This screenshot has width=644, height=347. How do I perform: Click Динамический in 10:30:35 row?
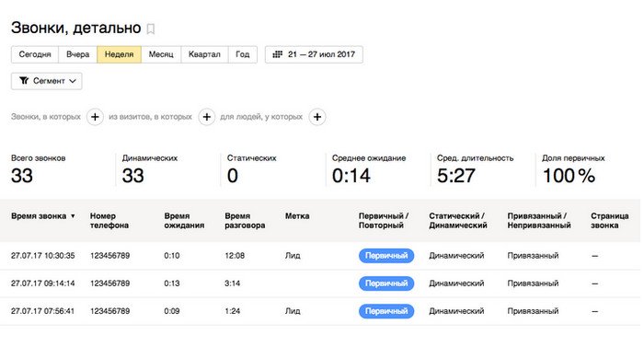click(x=456, y=255)
